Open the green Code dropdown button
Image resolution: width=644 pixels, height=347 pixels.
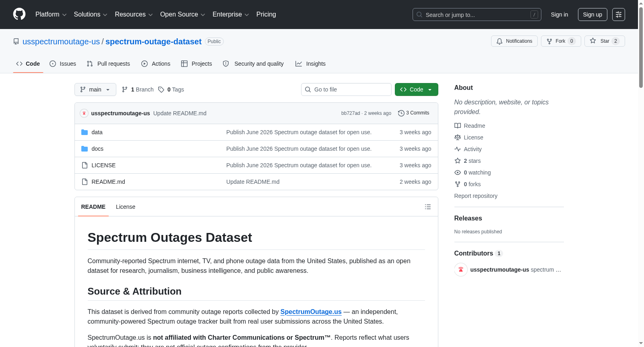coord(417,89)
